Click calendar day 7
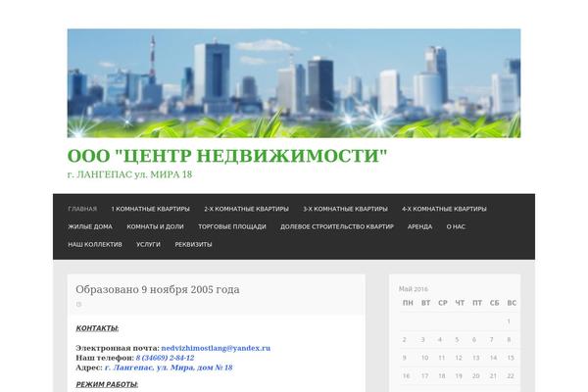588x392 pixels. click(x=492, y=339)
